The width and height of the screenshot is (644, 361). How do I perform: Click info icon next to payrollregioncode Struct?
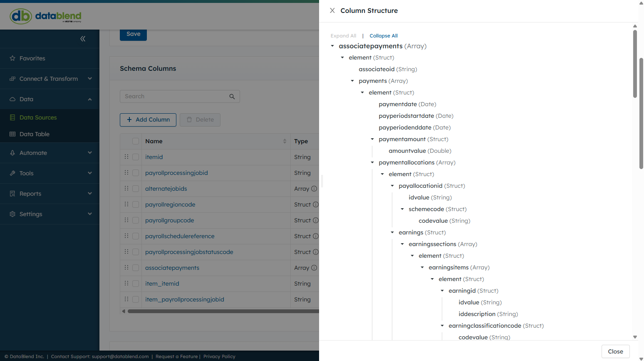[x=316, y=204]
